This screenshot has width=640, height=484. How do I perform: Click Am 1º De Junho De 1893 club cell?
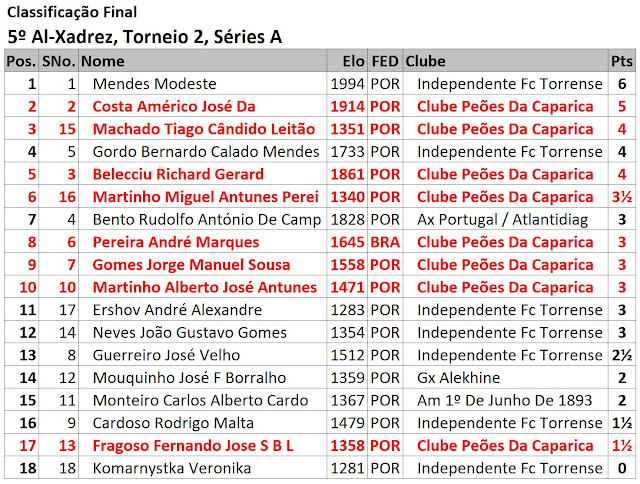(x=504, y=400)
